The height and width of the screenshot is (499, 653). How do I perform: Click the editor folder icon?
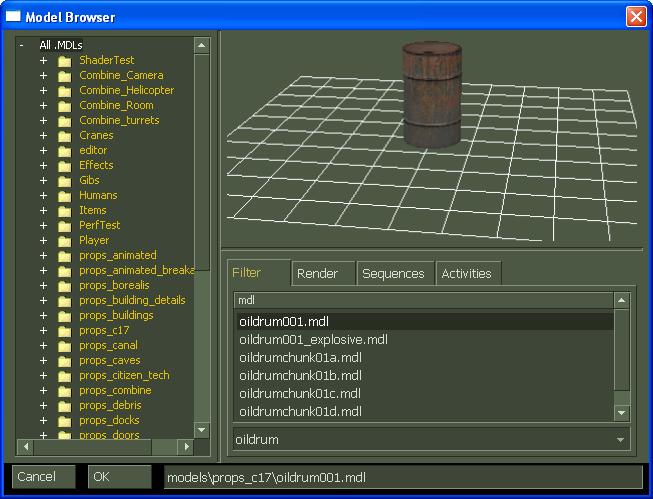coord(65,151)
